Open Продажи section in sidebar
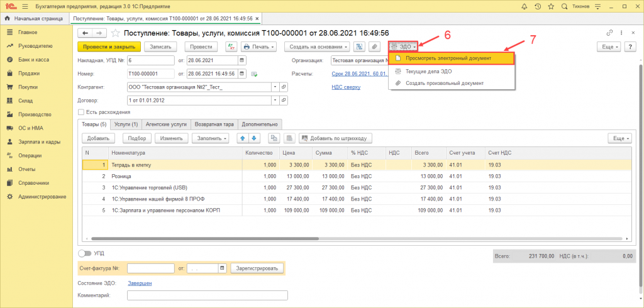644x308 pixels. (29, 73)
